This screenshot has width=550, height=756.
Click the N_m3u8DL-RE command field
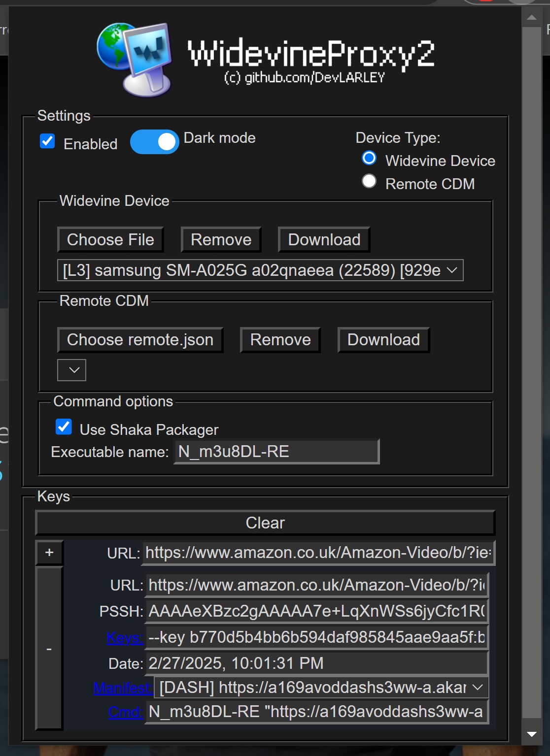point(317,712)
